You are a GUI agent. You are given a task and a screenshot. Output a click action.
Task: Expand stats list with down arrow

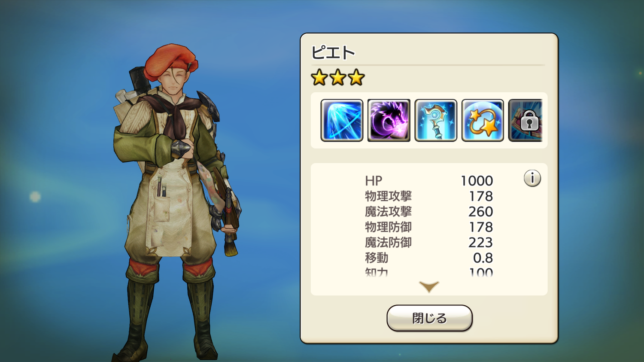coord(429,286)
